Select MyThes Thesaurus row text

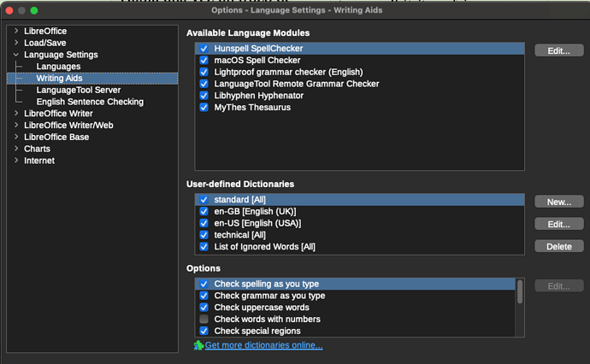pyautogui.click(x=252, y=108)
